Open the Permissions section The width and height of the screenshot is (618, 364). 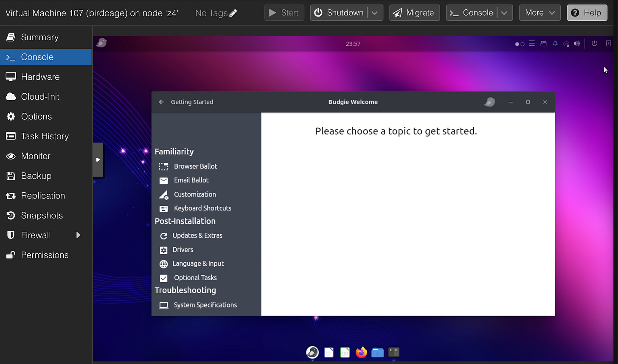(x=46, y=255)
